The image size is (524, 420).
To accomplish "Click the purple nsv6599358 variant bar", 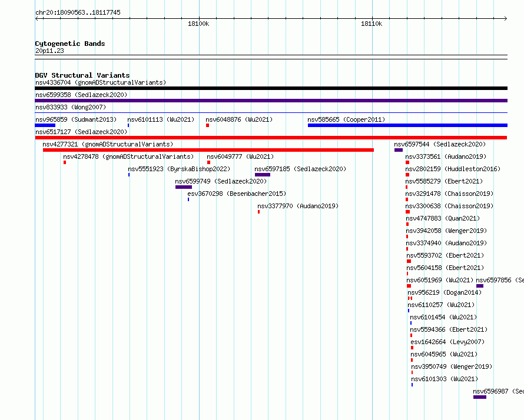I will pyautogui.click(x=271, y=101).
